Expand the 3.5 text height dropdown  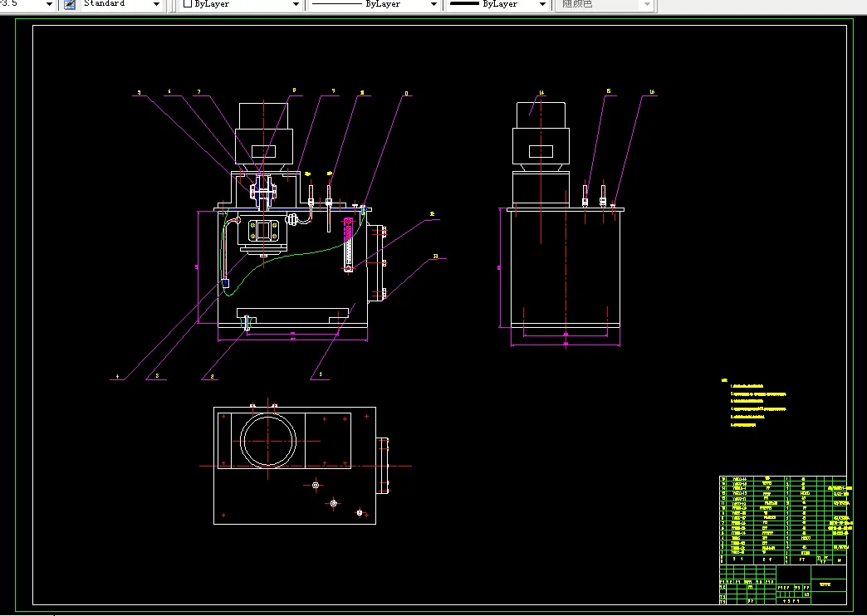tap(49, 4)
